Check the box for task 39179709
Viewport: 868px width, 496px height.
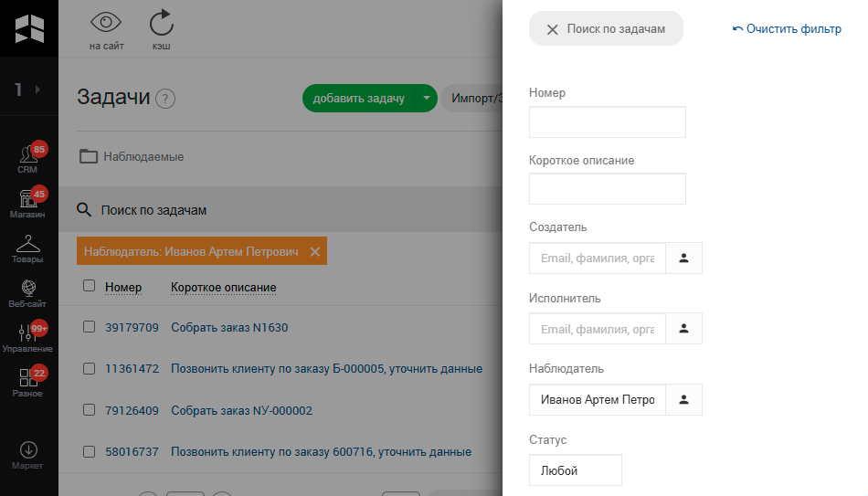[89, 326]
